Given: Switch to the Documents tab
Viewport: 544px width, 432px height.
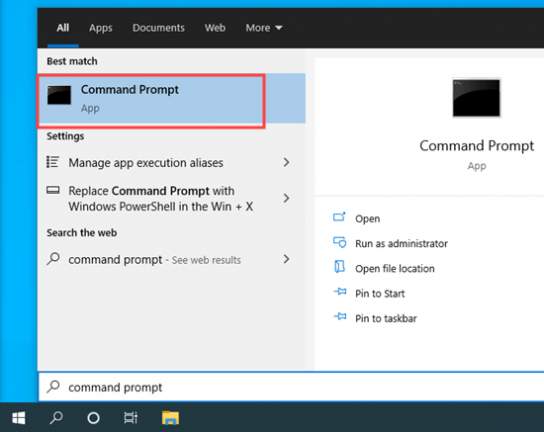Looking at the screenshot, I should click(158, 28).
